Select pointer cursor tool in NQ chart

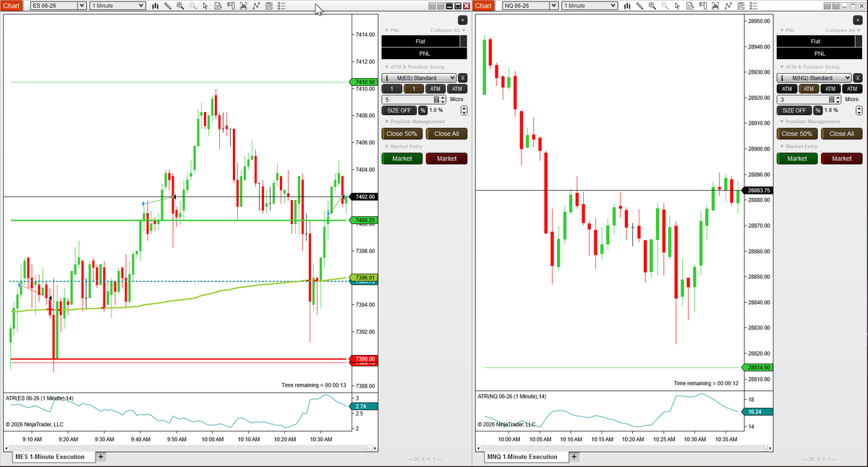677,6
